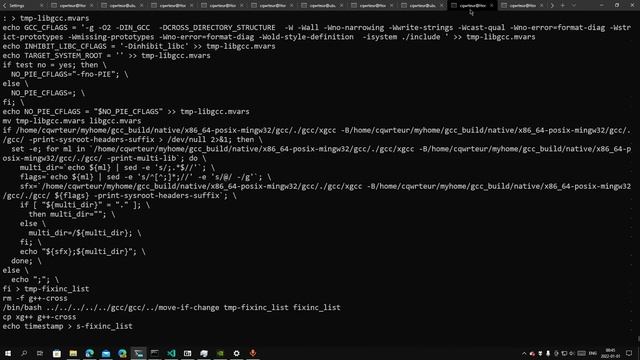640x360 pixels.
Task: Click the line 'rm -f g++-cross'
Action: (x=35, y=298)
